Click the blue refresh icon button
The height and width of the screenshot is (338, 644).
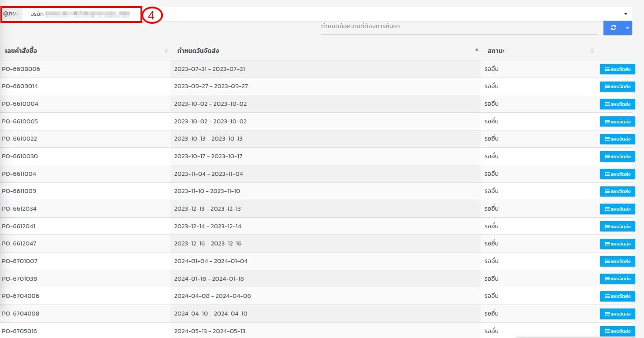click(613, 28)
